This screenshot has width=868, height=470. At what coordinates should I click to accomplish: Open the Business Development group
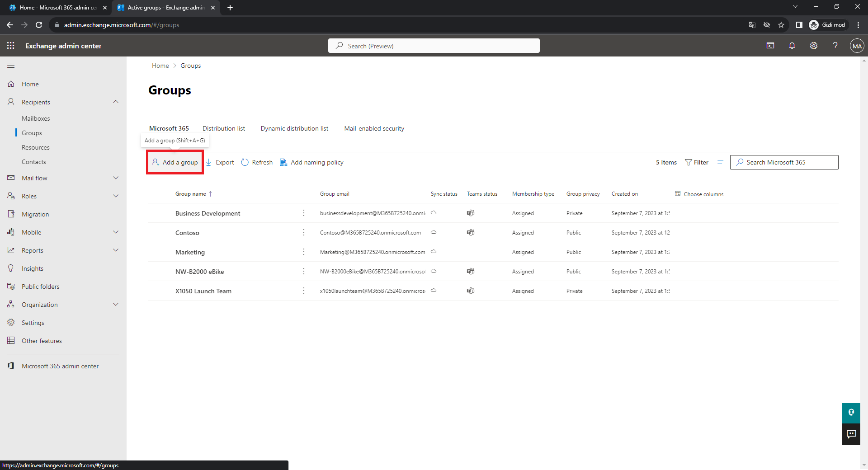tap(208, 213)
